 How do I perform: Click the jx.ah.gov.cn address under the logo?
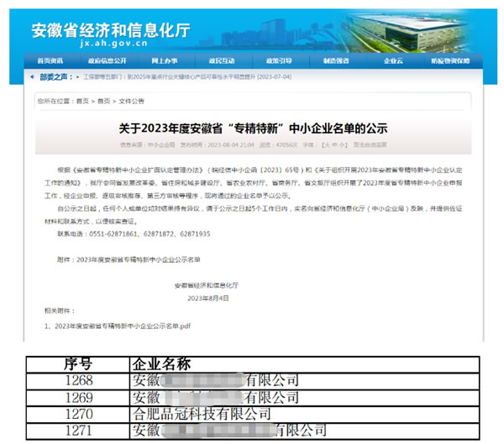click(113, 44)
